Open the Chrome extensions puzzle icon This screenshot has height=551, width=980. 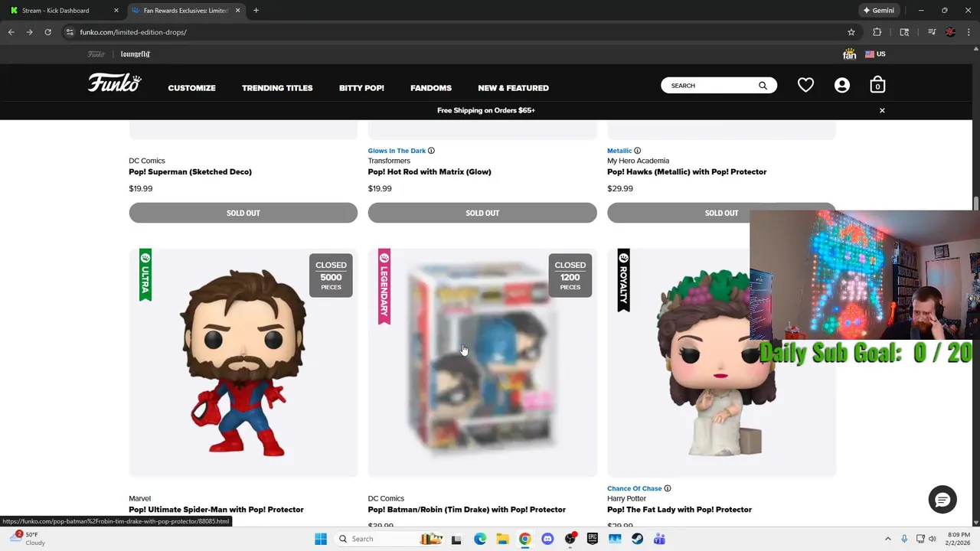point(877,32)
